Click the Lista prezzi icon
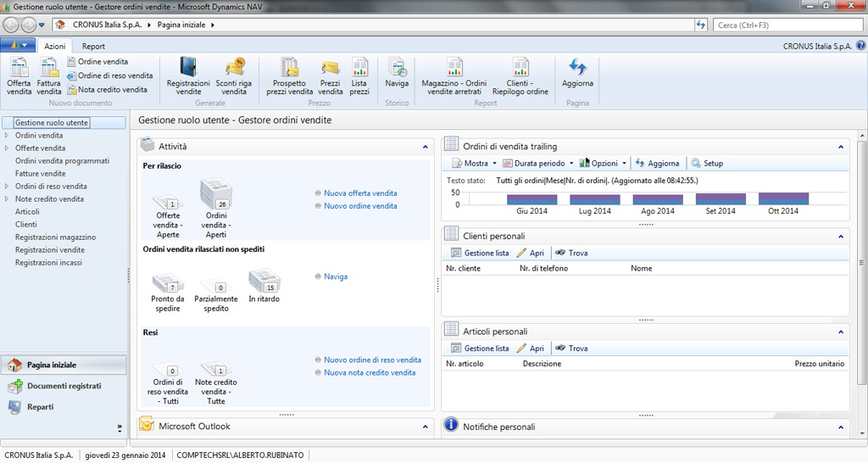The height and width of the screenshot is (463, 868). (x=359, y=75)
